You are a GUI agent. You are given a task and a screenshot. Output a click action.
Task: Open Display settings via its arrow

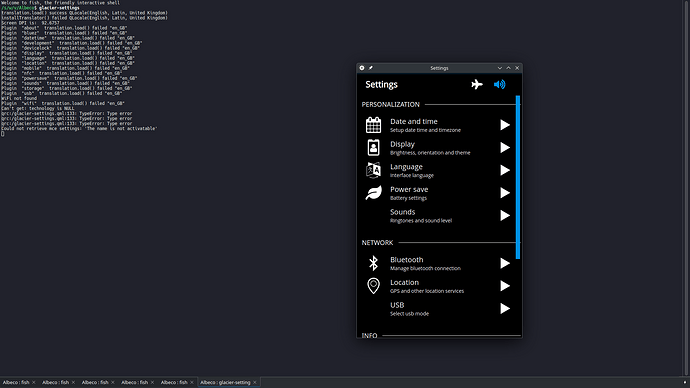[505, 147]
